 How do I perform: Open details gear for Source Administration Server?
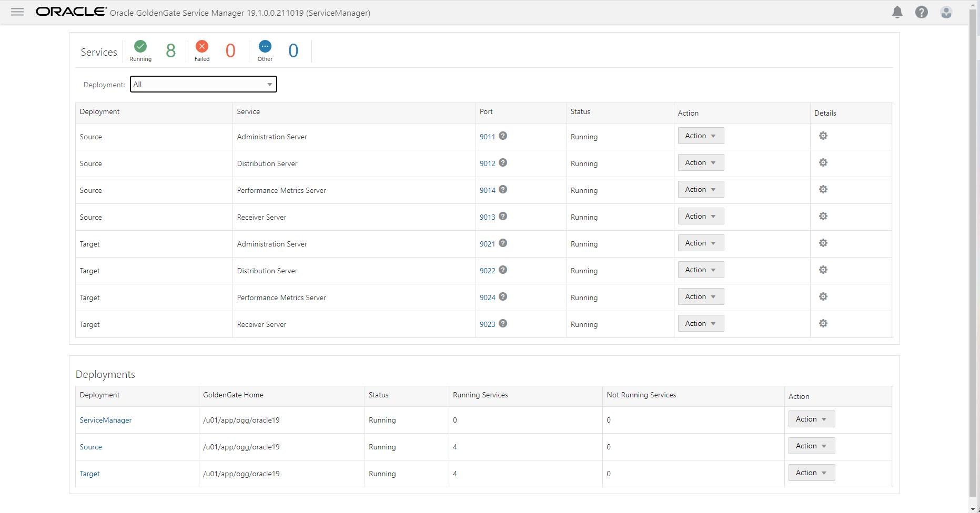(x=823, y=136)
